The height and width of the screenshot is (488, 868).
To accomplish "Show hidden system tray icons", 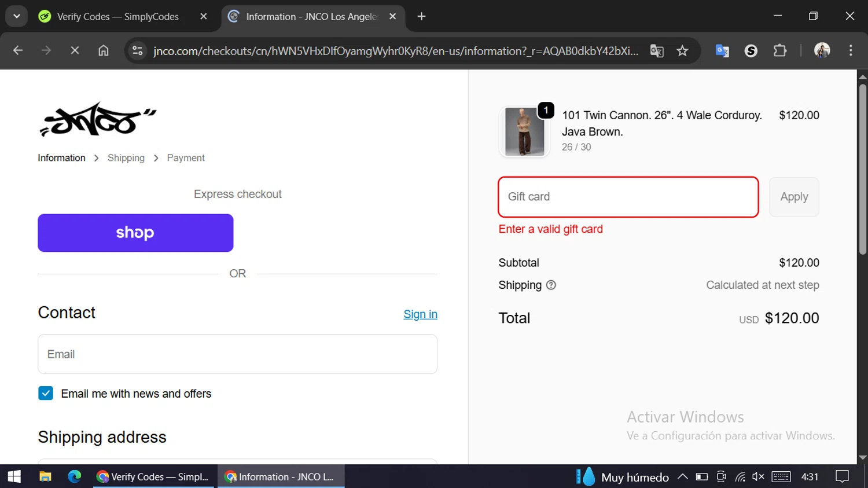I will coord(683,476).
